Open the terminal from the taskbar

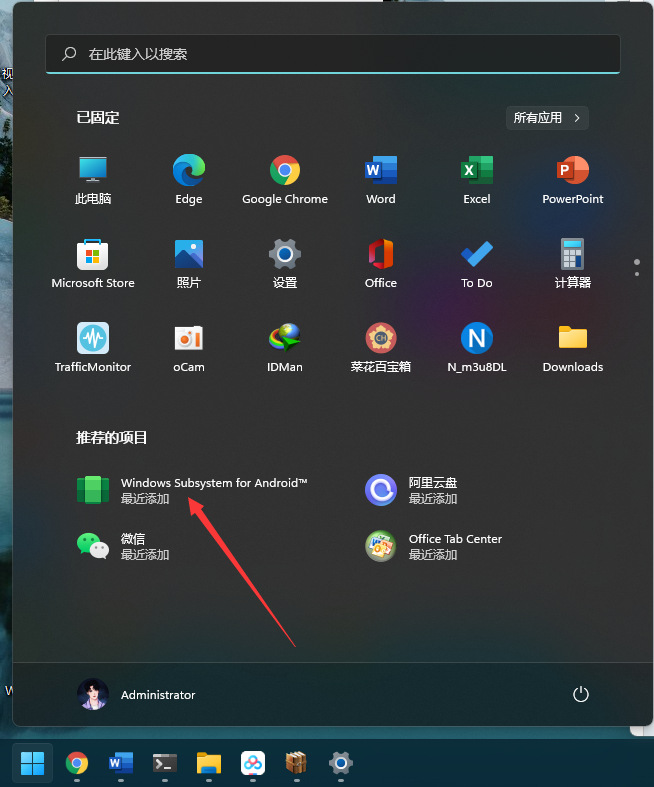[165, 763]
